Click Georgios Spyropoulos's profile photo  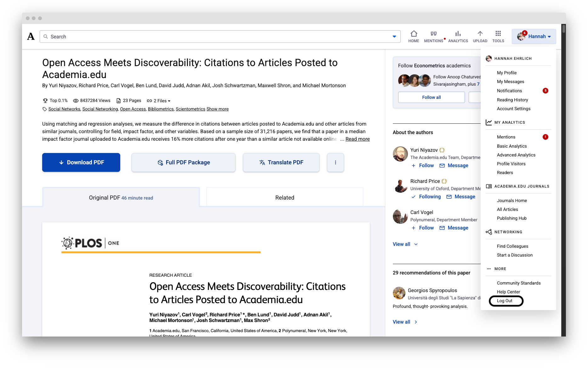pos(399,293)
